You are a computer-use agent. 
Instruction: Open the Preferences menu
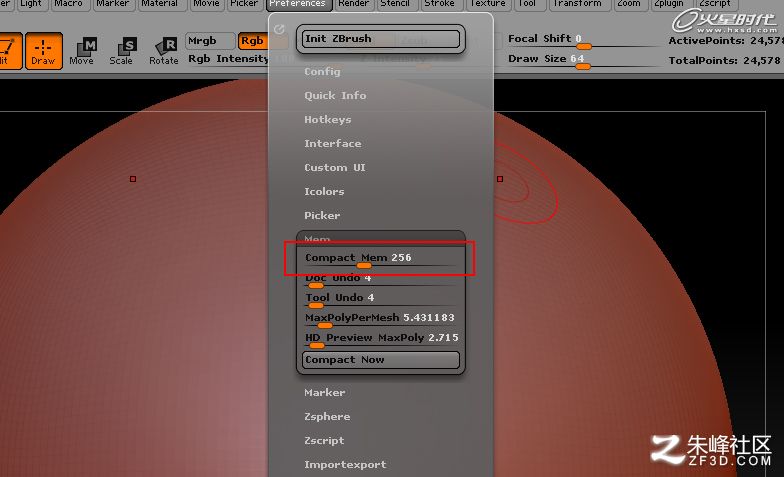[x=298, y=4]
